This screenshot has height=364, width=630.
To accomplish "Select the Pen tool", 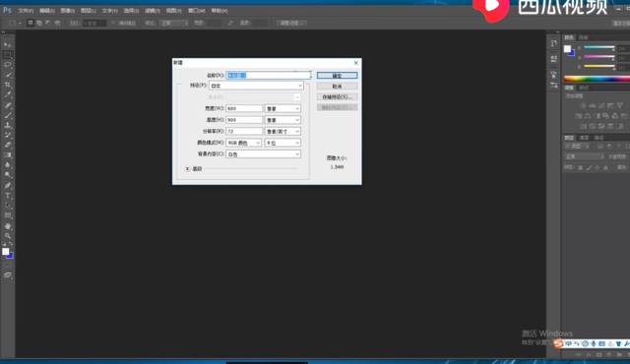I will click(x=8, y=185).
